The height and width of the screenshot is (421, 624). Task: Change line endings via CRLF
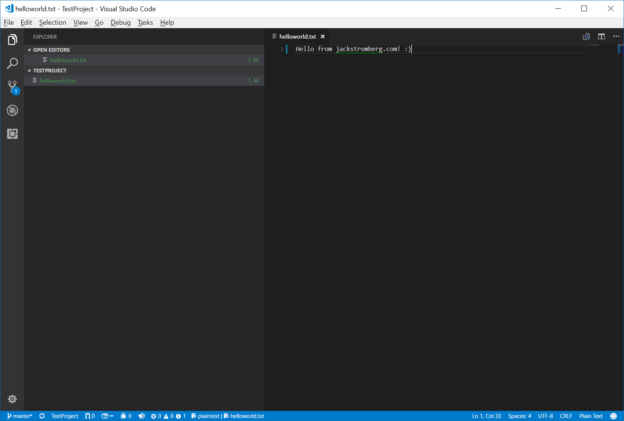pos(566,416)
